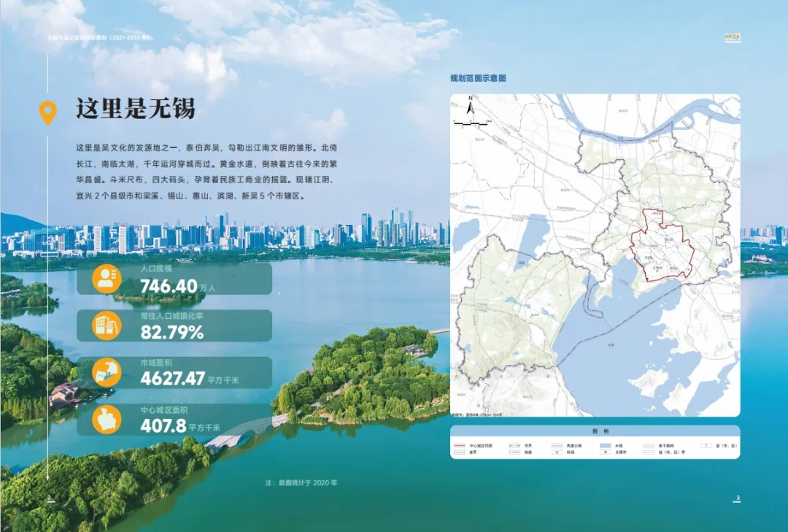Click the district shape icon beside 中心城区面积
Image resolution: width=788 pixels, height=532 pixels.
coord(107,420)
